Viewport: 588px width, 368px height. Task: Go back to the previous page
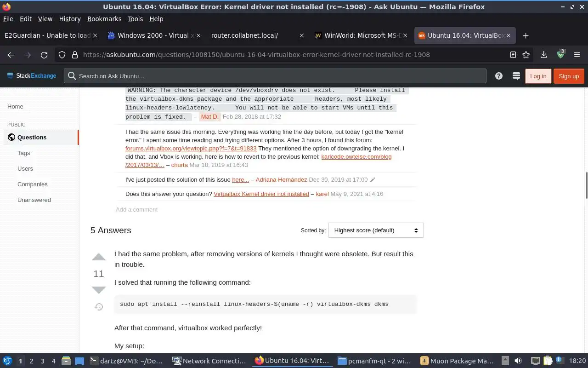click(x=11, y=55)
